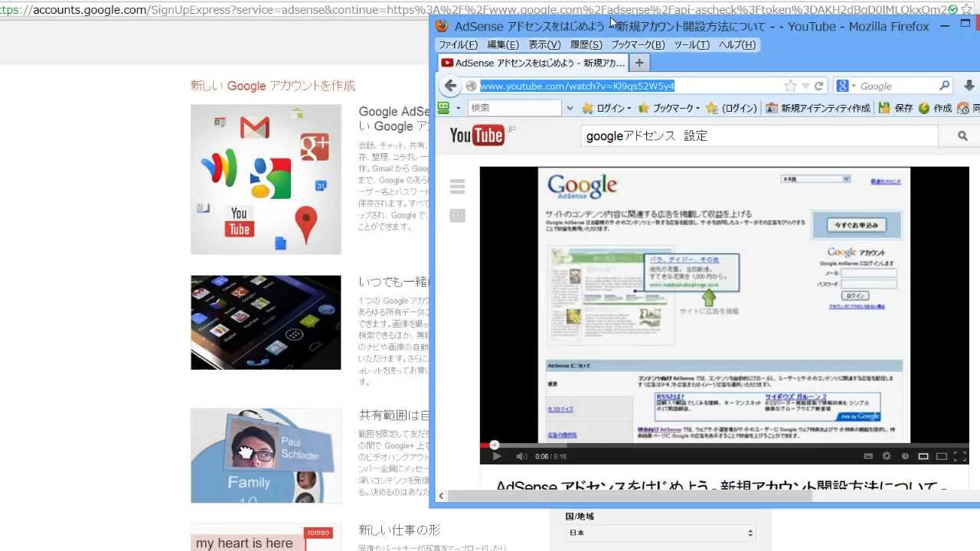
Task: Click the ellipsis icon below guide menu
Action: [458, 216]
